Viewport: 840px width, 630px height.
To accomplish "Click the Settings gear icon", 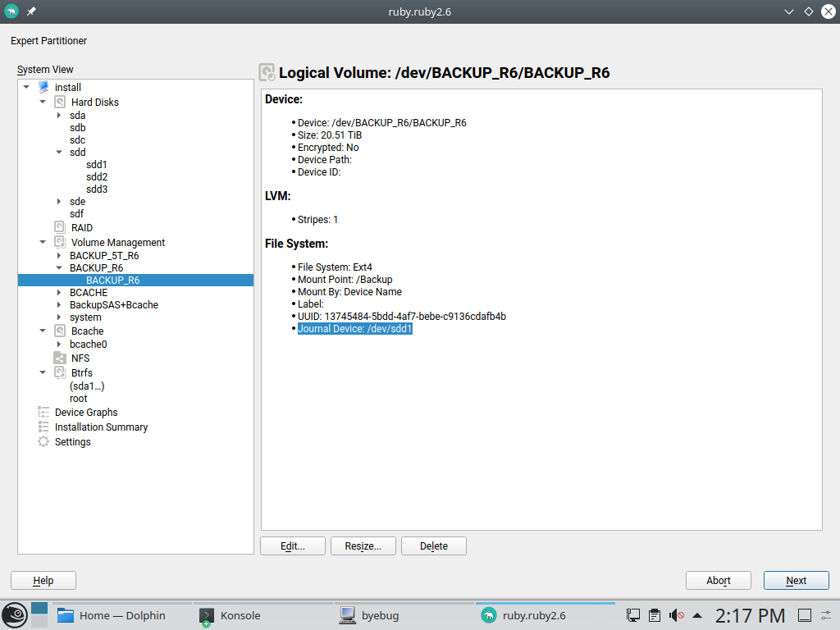I will click(x=43, y=442).
